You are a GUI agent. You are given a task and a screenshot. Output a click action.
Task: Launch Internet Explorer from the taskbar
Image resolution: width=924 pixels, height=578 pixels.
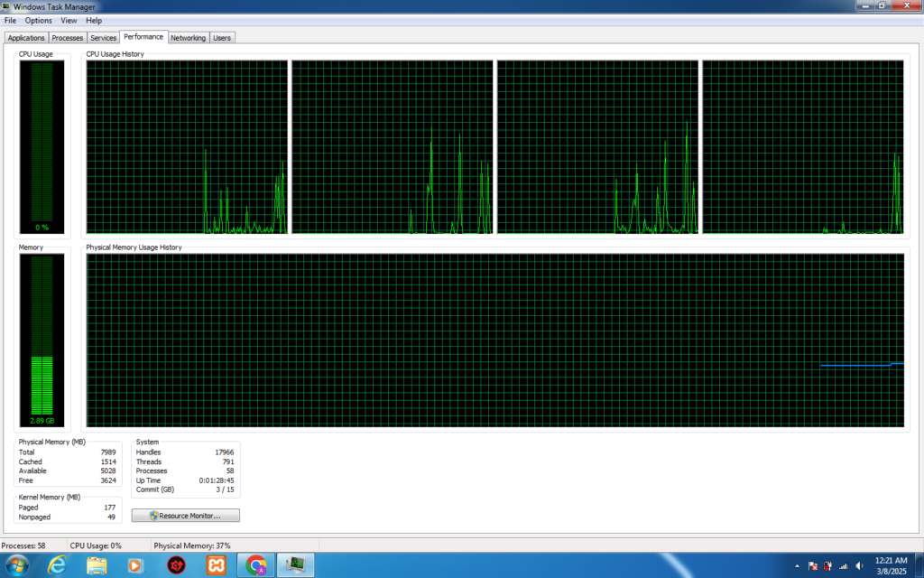57,565
